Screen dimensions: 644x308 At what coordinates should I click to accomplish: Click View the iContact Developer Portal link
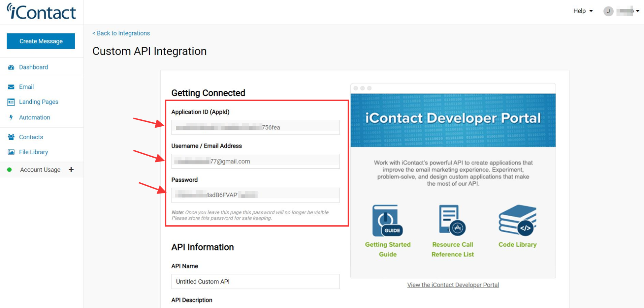453,285
